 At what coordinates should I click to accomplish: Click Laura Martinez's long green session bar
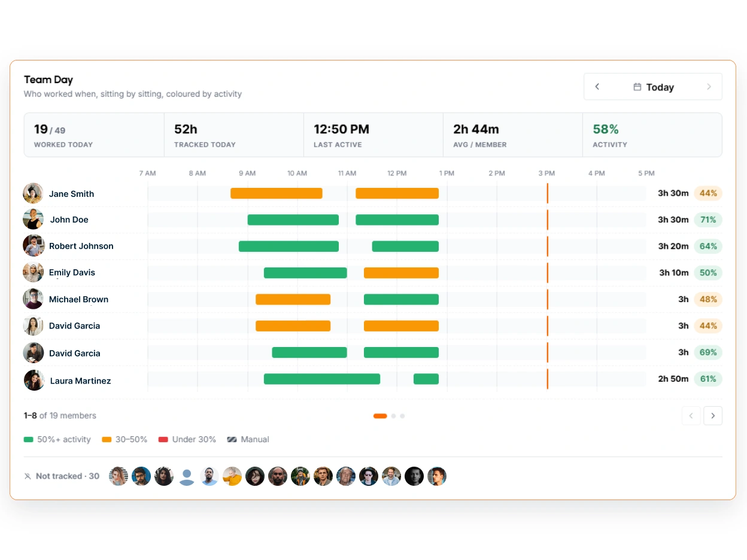[x=322, y=379]
